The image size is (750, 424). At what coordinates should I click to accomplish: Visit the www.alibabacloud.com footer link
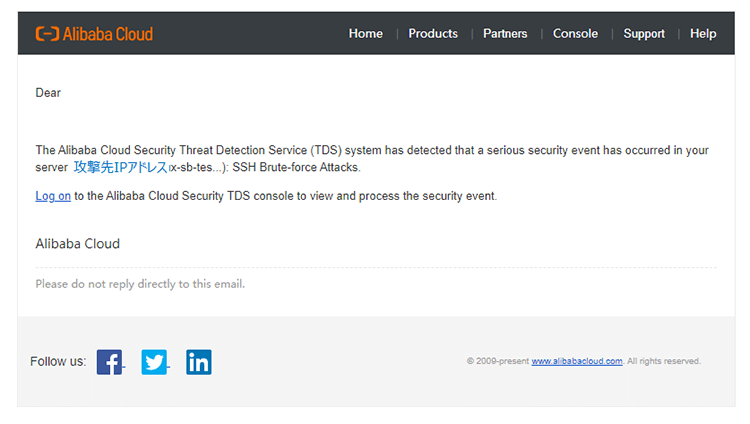pyautogui.click(x=577, y=362)
